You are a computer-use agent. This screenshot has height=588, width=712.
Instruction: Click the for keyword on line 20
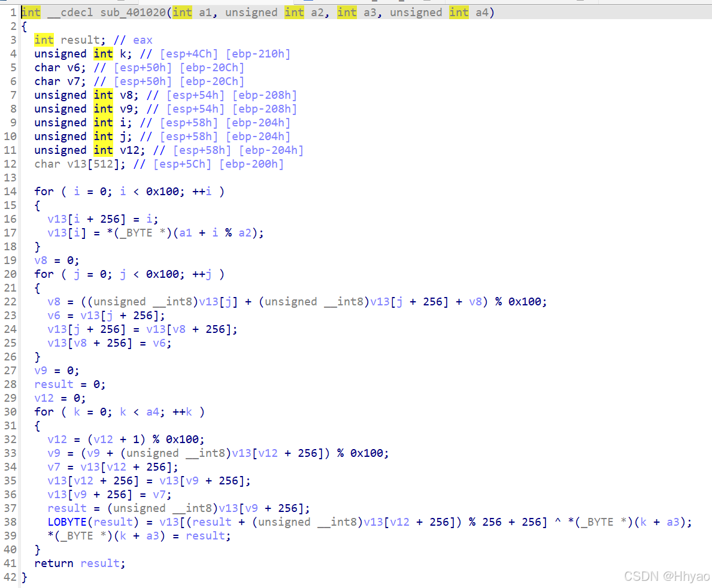coord(44,274)
